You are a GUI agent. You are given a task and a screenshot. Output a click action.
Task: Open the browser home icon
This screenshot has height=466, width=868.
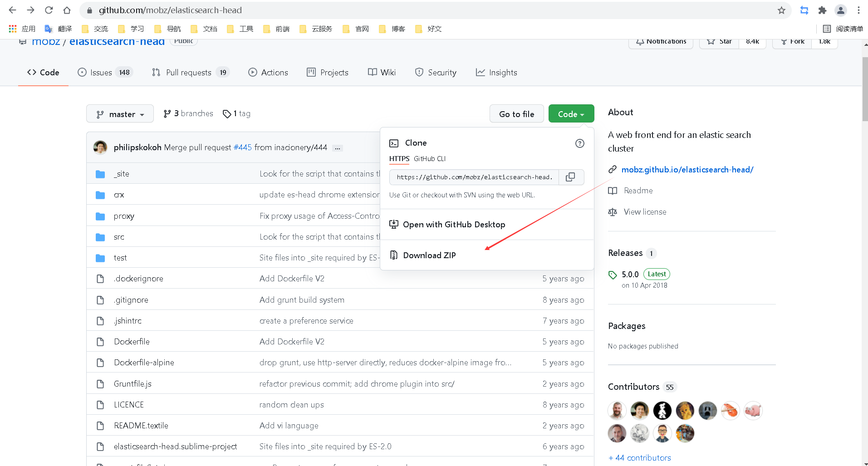tap(67, 10)
